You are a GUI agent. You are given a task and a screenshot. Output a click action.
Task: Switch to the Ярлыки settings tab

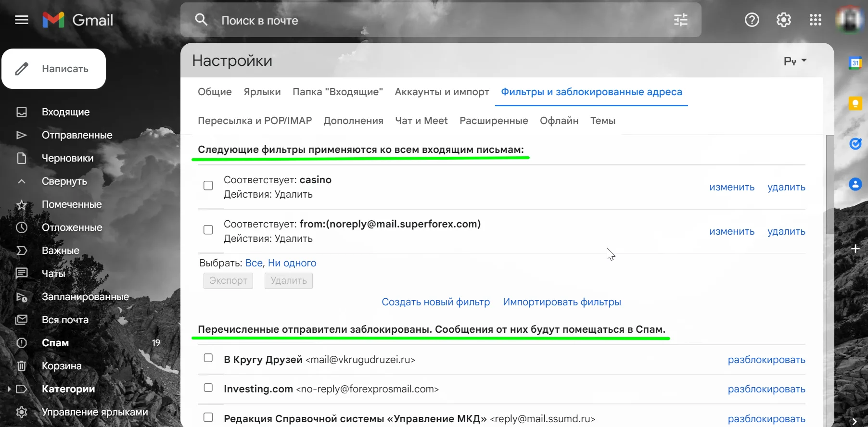coord(262,92)
